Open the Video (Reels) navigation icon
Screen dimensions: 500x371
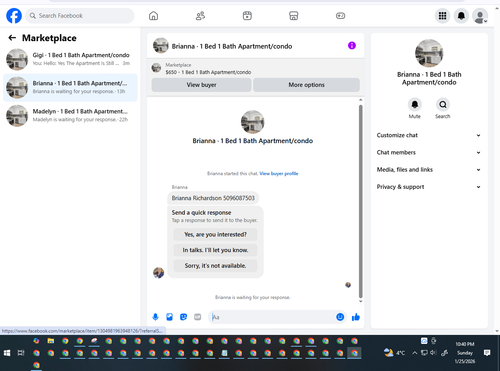[x=247, y=16]
